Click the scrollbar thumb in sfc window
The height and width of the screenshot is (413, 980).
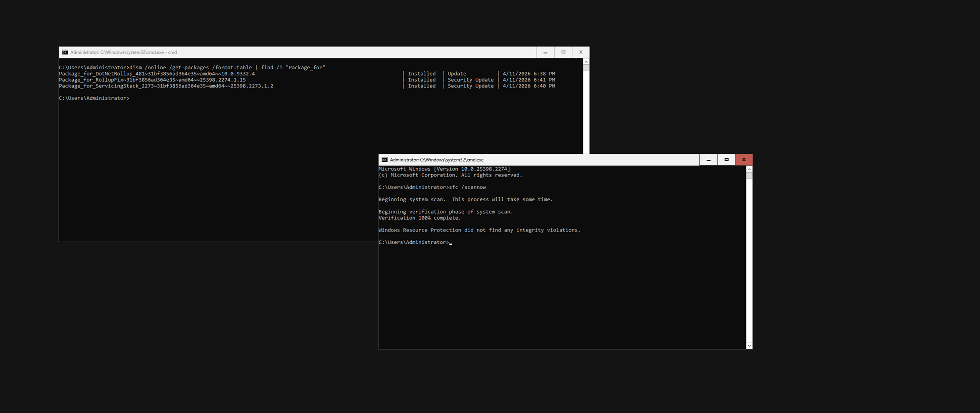749,175
